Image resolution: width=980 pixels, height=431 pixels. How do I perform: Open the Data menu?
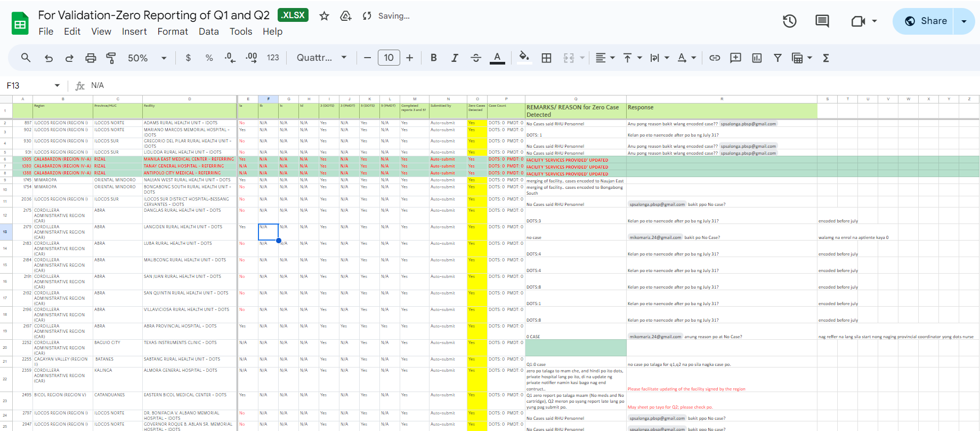click(x=208, y=31)
